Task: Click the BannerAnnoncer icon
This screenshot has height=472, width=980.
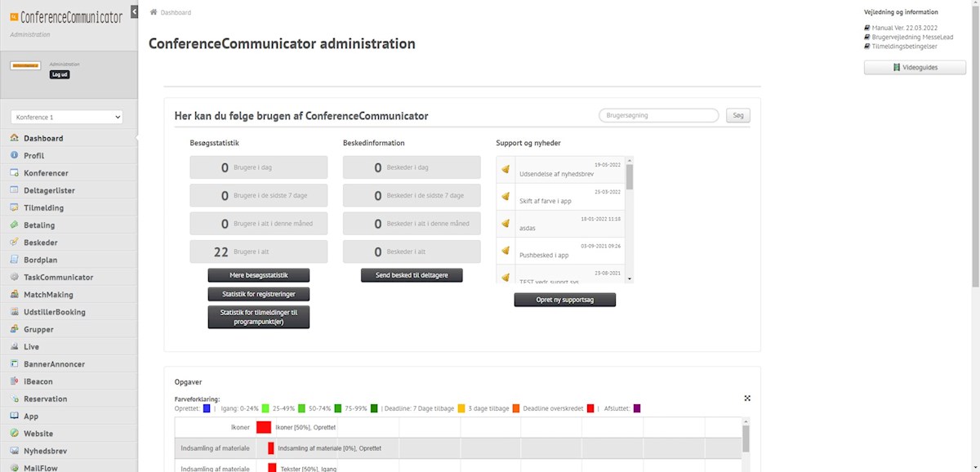Action: (15, 364)
